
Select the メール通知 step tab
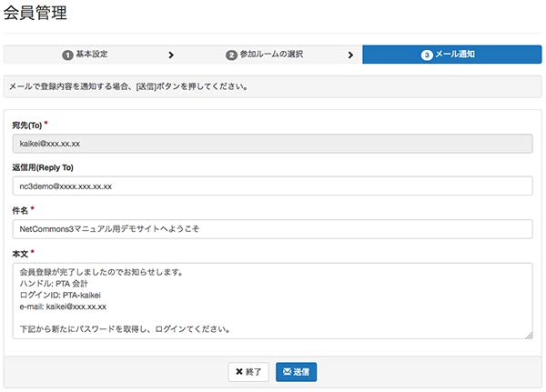pos(452,55)
